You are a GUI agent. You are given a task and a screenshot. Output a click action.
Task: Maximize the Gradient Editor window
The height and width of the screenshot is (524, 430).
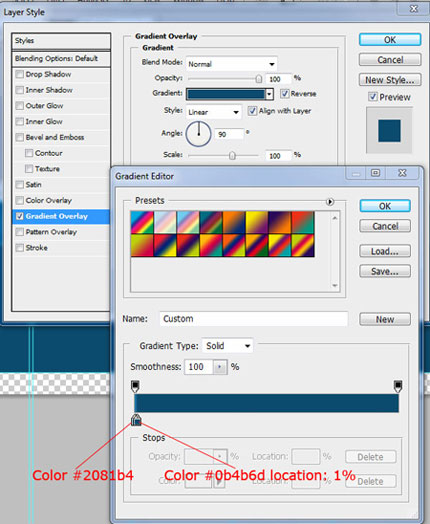click(376, 173)
